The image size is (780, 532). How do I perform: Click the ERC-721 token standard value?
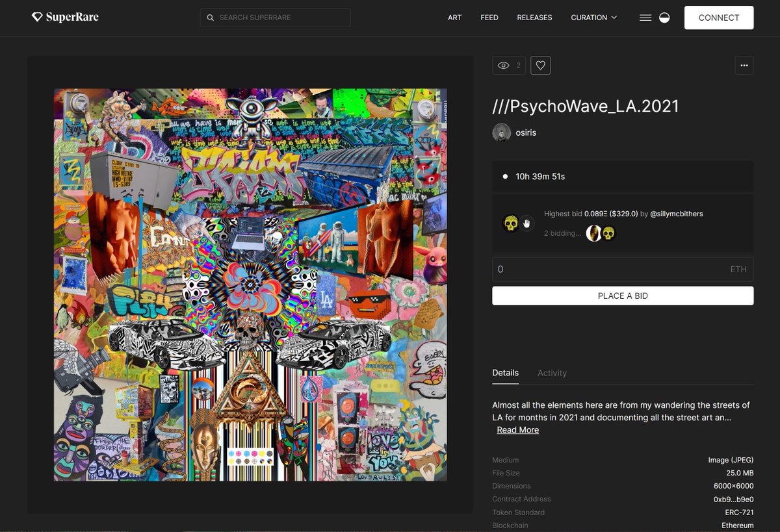740,513
